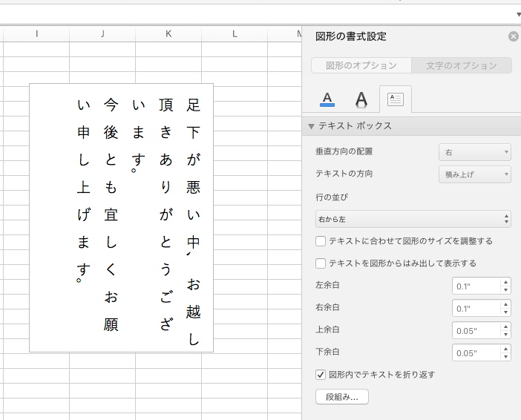Click the 段組み... button
Image resolution: width=521 pixels, height=420 pixels.
coord(342,397)
